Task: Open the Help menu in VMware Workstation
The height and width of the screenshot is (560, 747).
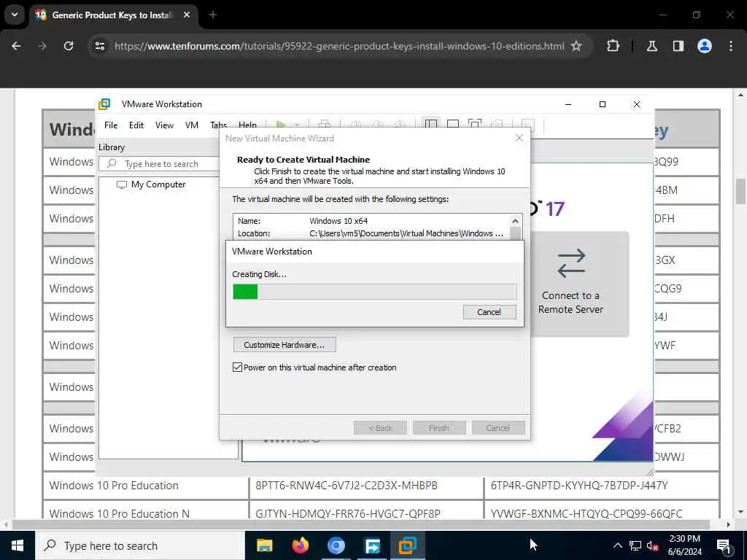Action: [247, 125]
